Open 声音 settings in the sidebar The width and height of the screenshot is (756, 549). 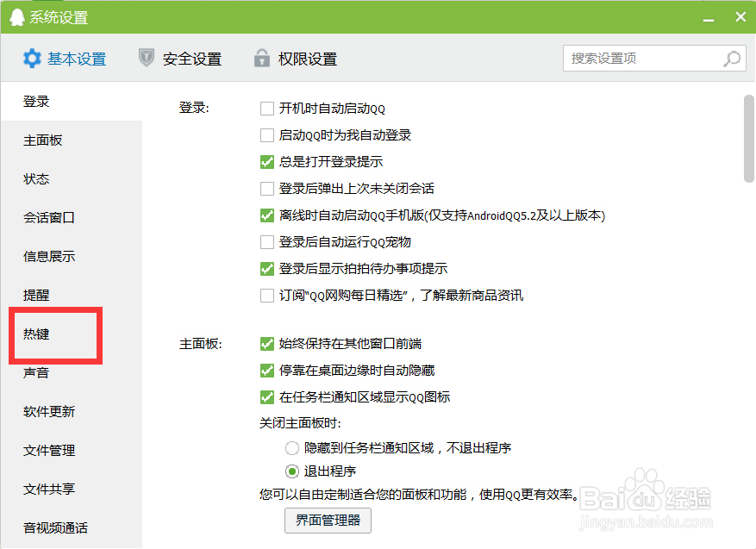tap(72, 372)
